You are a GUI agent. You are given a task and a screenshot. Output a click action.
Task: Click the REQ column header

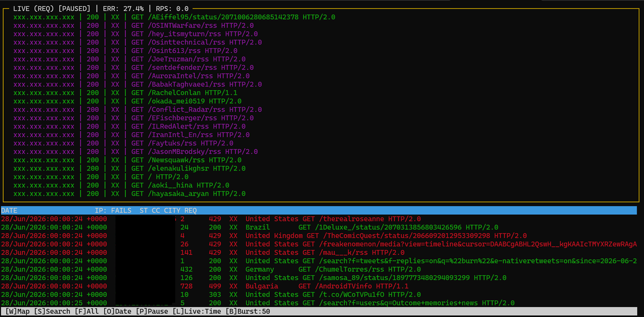[190, 210]
